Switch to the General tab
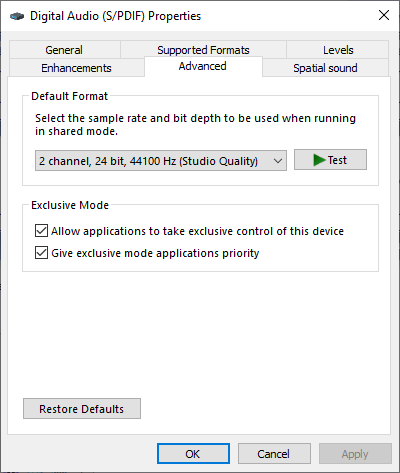The image size is (400, 473). coord(64,50)
